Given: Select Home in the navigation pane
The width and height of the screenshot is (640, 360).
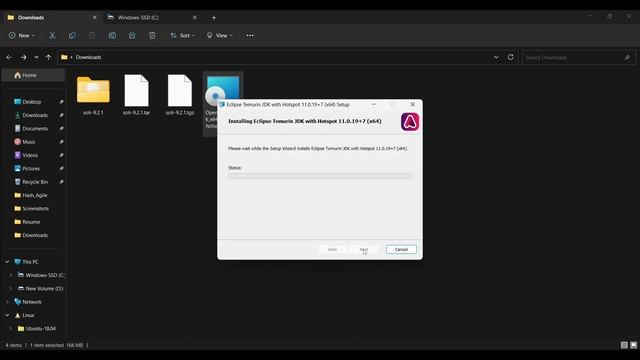Looking at the screenshot, I should (33, 75).
